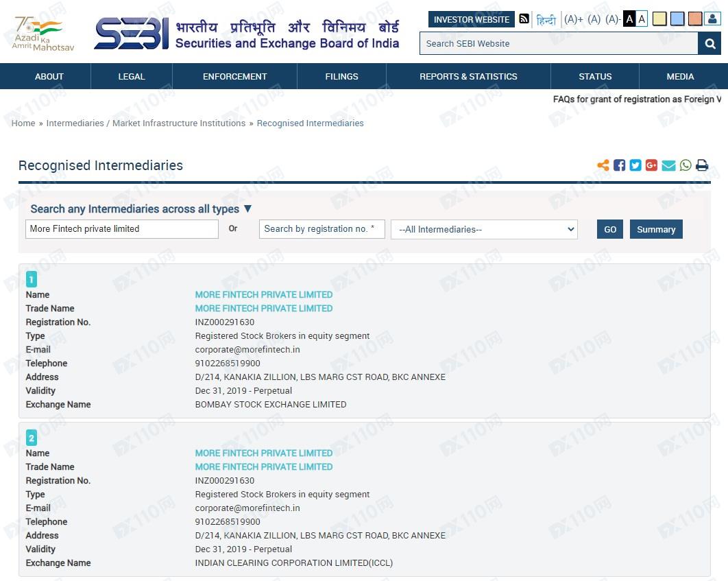Send page via email envelope icon
The width and height of the screenshot is (728, 581).
click(x=668, y=165)
